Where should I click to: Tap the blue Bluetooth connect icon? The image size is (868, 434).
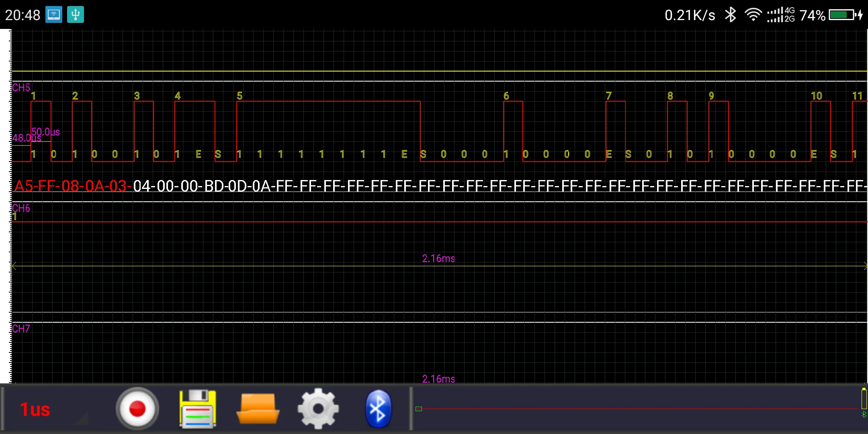coord(378,409)
